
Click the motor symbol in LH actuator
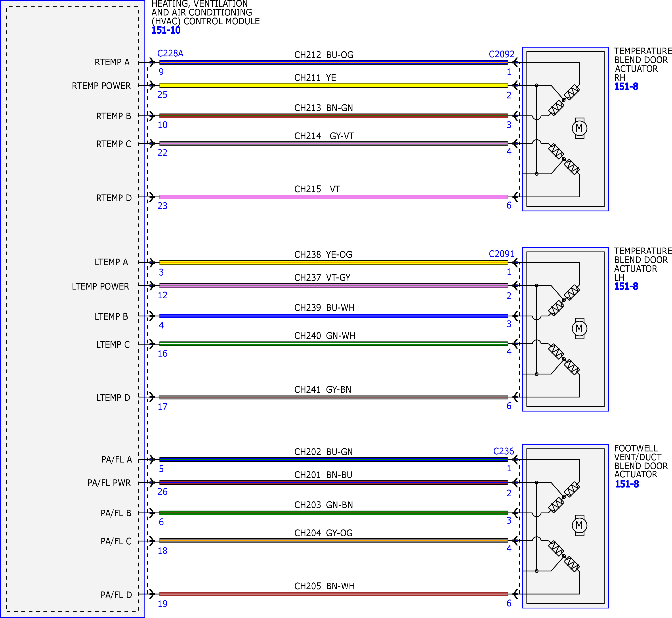click(579, 328)
